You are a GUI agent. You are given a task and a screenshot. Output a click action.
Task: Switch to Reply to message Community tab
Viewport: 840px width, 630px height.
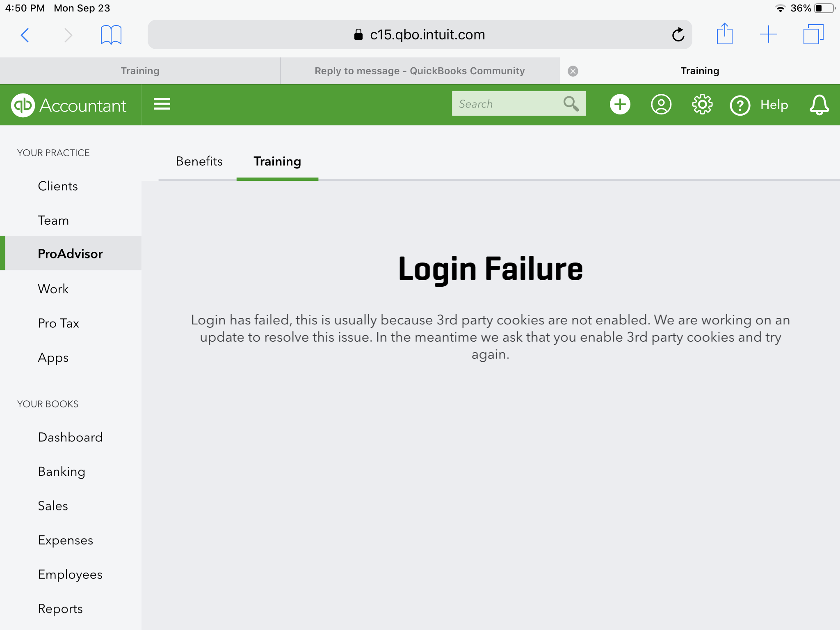(x=420, y=71)
